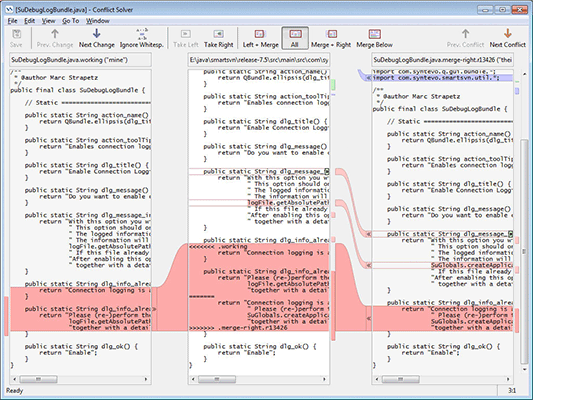The image size is (570, 400).
Task: Click '<' marker beside SuGlobals.createApplica line
Action: (369, 265)
